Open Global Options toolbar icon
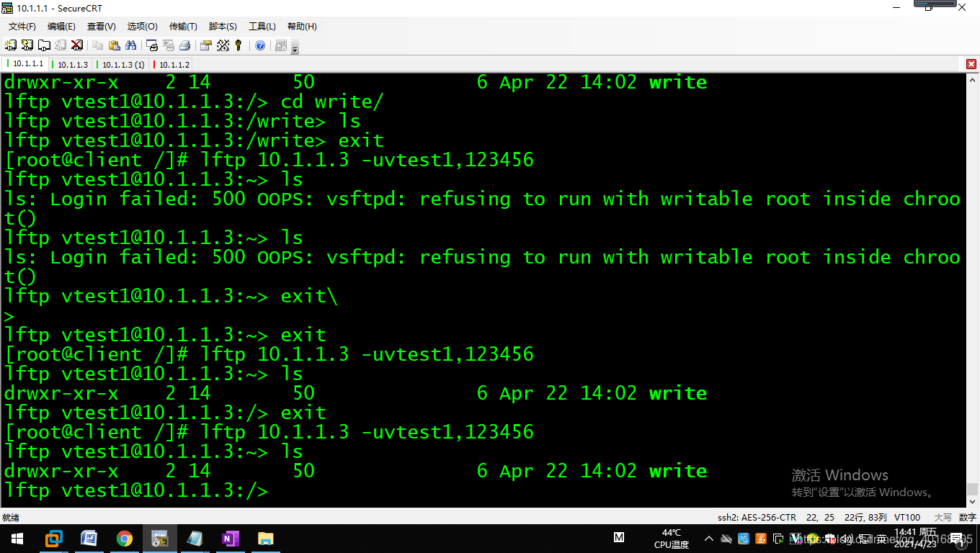 pyautogui.click(x=223, y=45)
